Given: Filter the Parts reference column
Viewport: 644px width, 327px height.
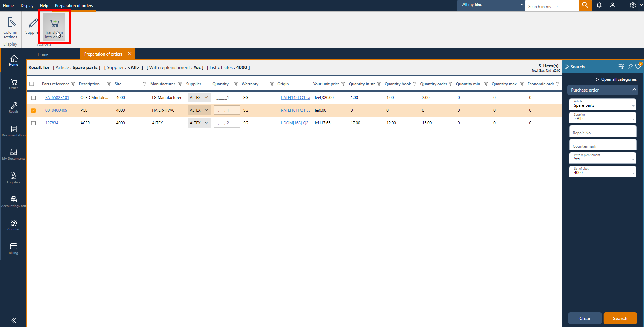Looking at the screenshot, I should click(73, 84).
